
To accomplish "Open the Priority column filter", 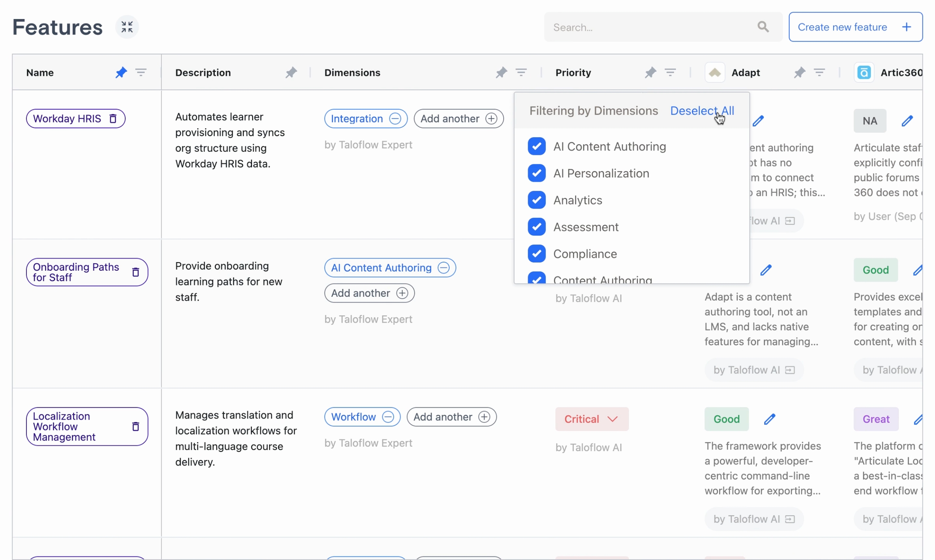I will point(670,73).
